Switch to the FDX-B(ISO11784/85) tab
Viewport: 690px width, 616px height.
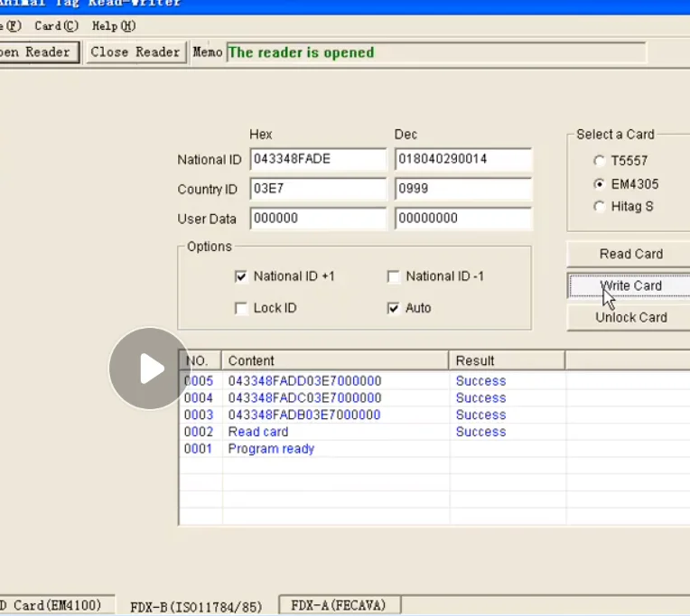pos(195,606)
